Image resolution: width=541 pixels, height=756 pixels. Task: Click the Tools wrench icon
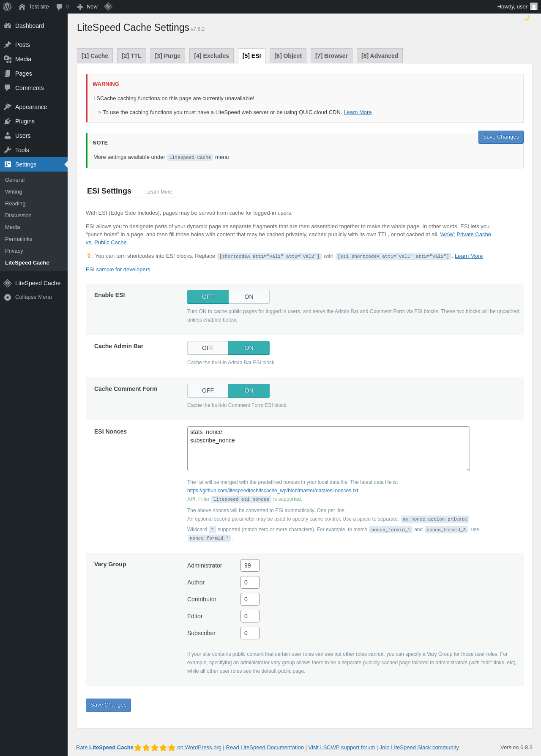8,150
